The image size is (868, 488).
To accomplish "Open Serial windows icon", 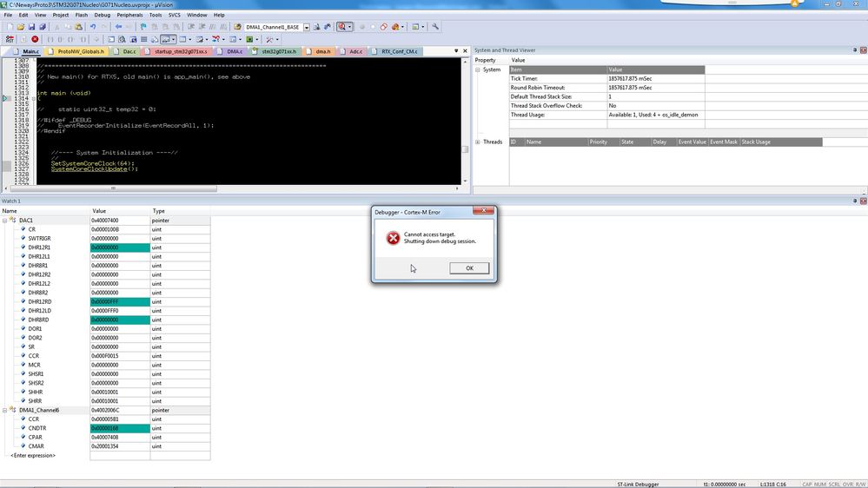I will 199,39.
